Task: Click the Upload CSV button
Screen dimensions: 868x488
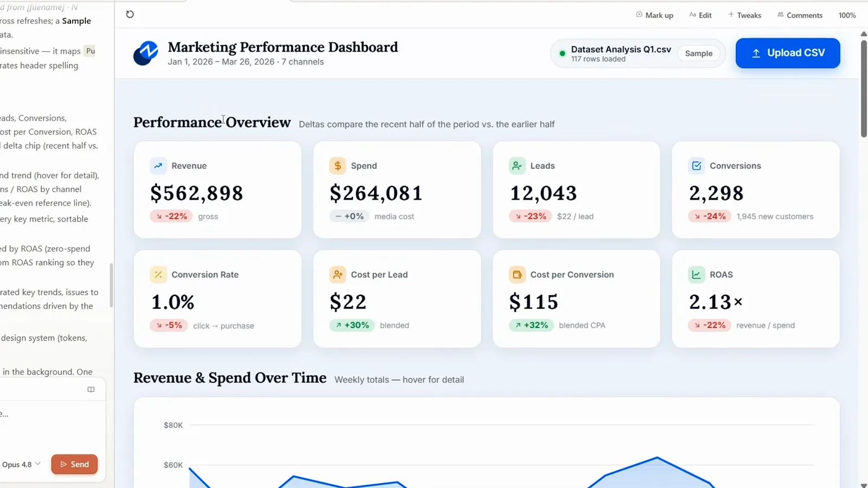Action: 788,53
